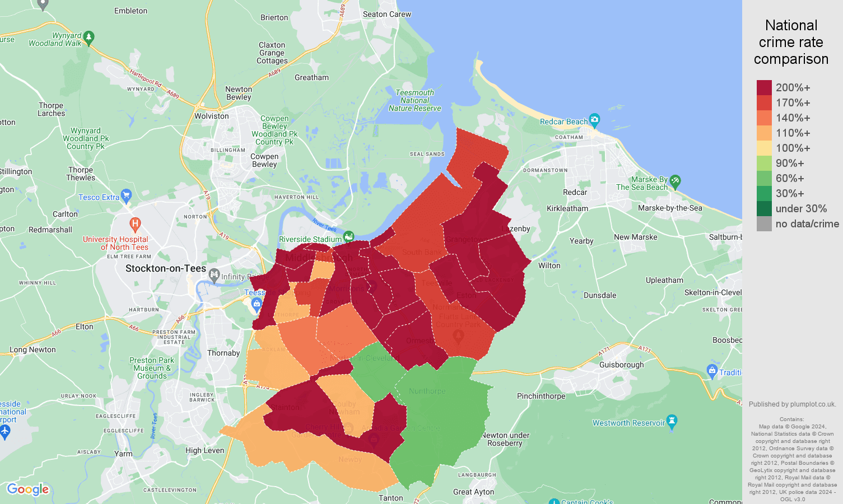Click the 140%+ orange legend swatch
This screenshot has height=504, width=843.
[764, 118]
